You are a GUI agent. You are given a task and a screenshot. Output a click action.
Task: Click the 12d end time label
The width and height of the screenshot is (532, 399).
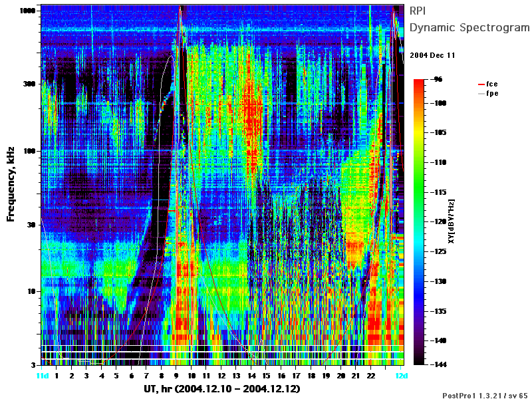402,376
